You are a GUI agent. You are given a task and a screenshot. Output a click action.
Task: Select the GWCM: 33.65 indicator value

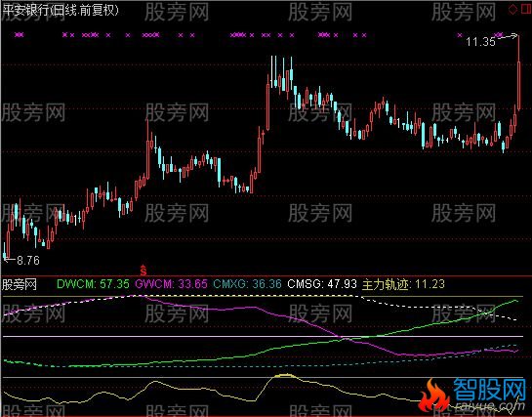172,283
